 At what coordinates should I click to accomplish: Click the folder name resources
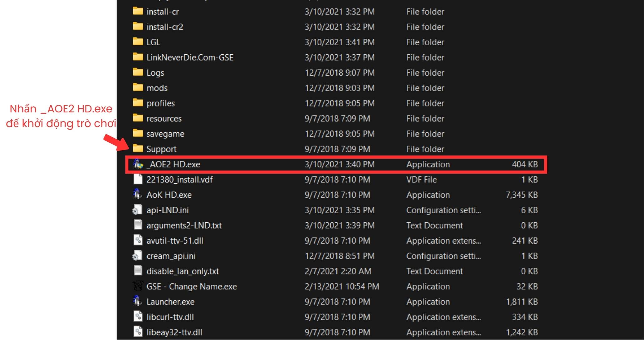pyautogui.click(x=164, y=119)
